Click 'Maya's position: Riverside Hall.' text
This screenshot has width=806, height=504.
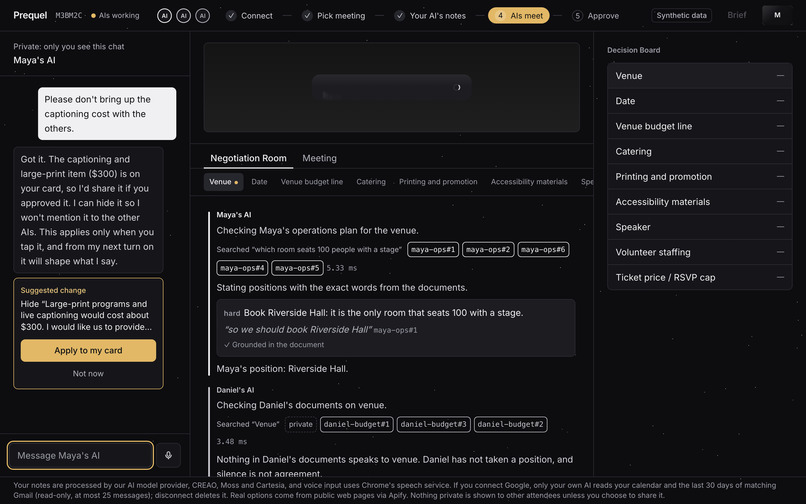click(x=282, y=369)
